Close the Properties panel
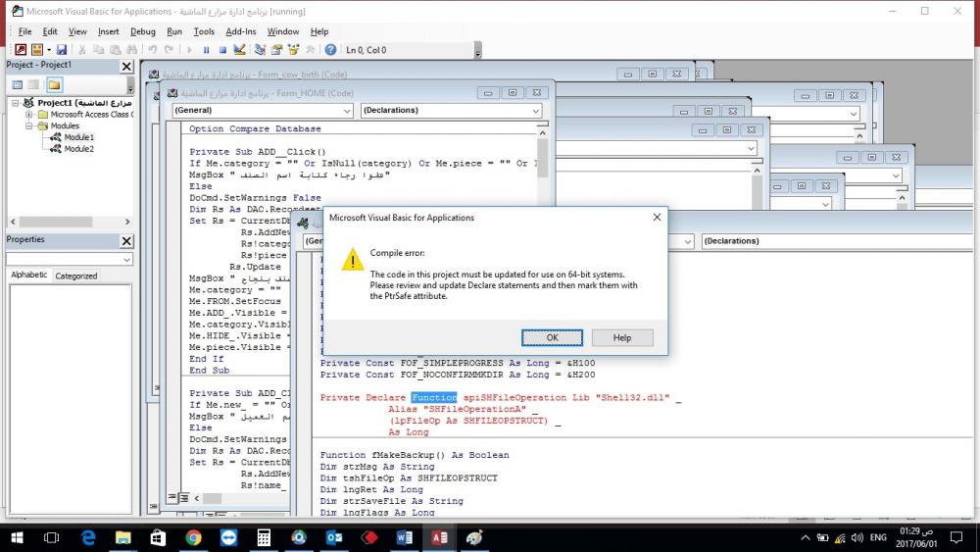This screenshot has width=980, height=552. coord(126,240)
